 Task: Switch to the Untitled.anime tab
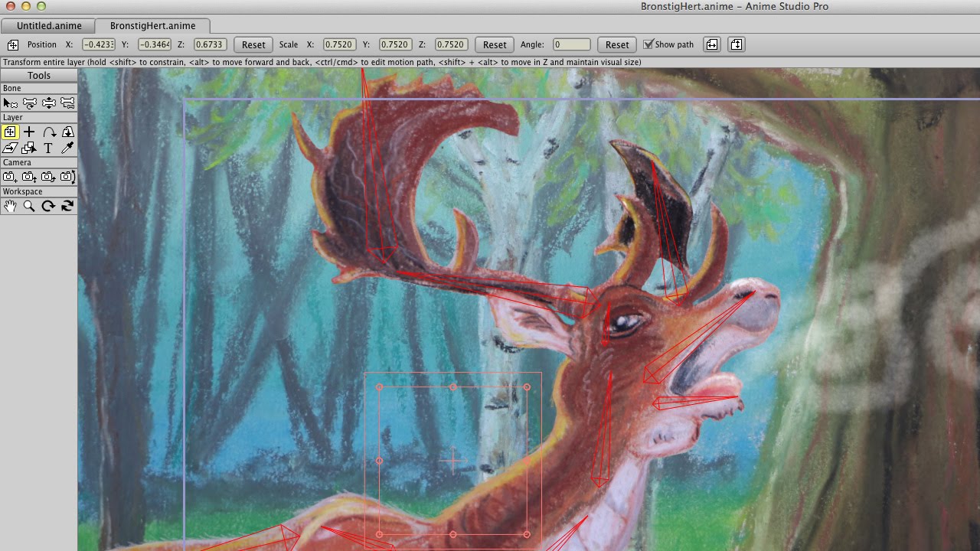coord(49,25)
